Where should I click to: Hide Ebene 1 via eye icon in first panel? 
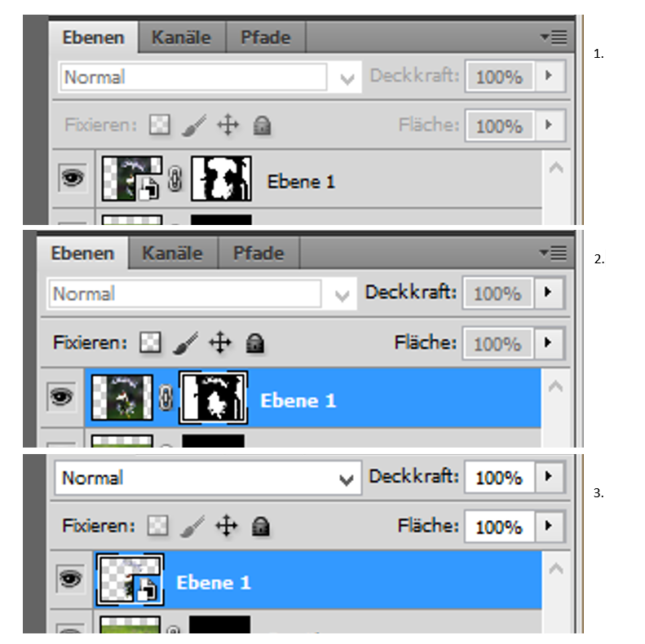tap(73, 178)
